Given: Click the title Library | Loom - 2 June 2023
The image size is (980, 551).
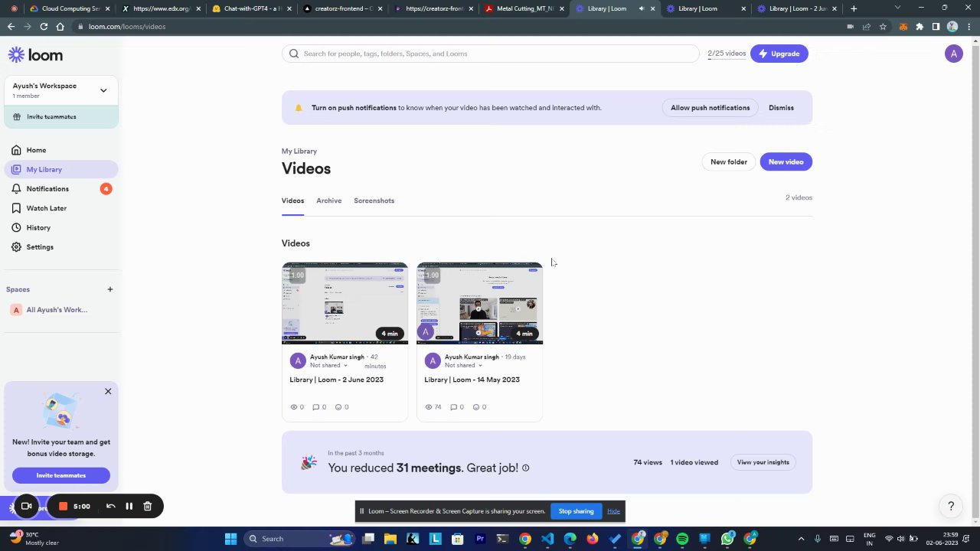Looking at the screenshot, I should pos(336,380).
